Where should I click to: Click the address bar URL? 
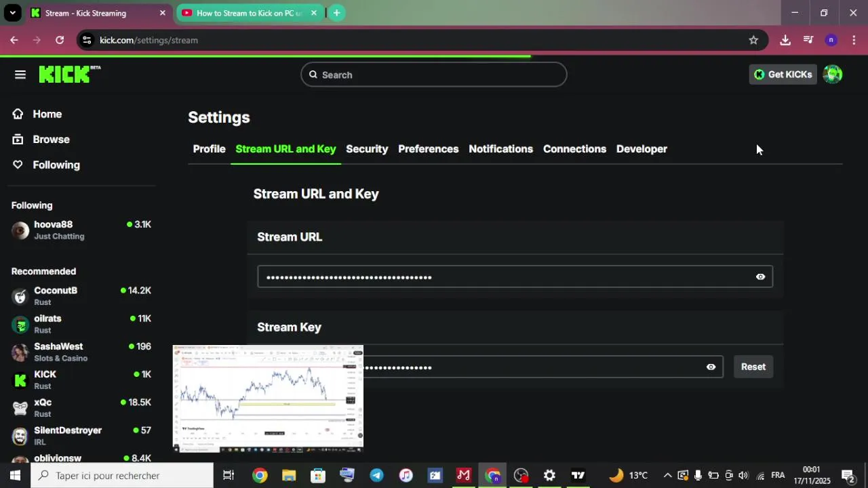click(149, 40)
